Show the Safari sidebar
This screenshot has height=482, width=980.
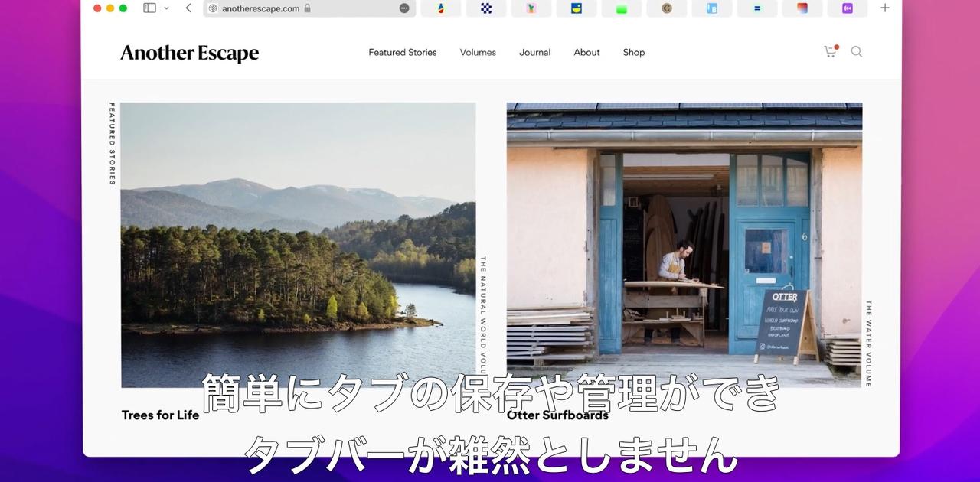coord(149,8)
